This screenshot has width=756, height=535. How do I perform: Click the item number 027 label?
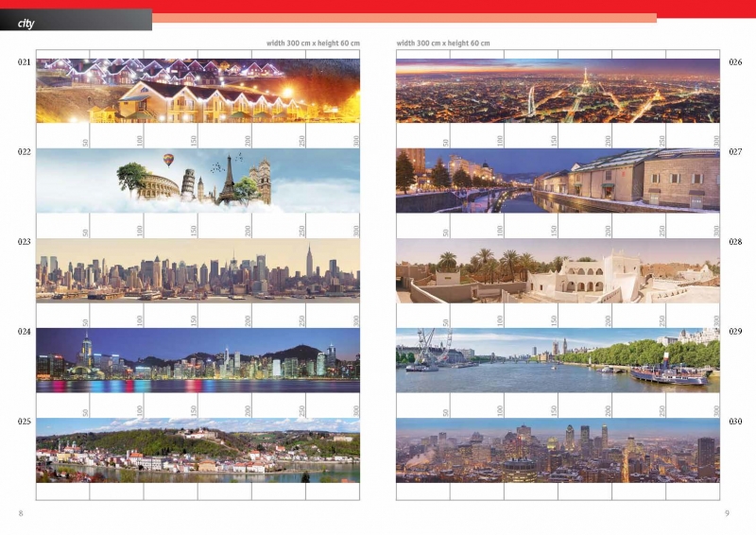[735, 152]
